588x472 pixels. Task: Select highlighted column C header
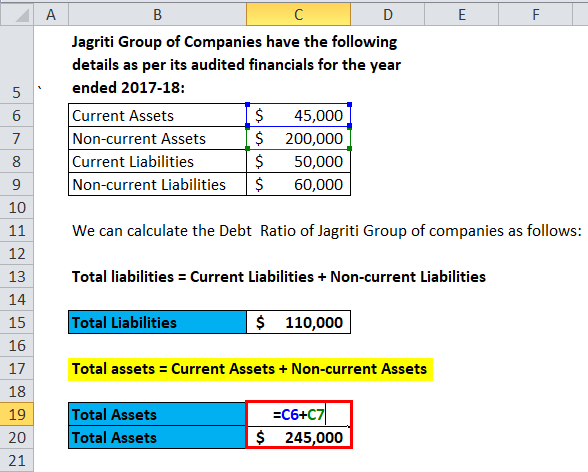coord(298,15)
